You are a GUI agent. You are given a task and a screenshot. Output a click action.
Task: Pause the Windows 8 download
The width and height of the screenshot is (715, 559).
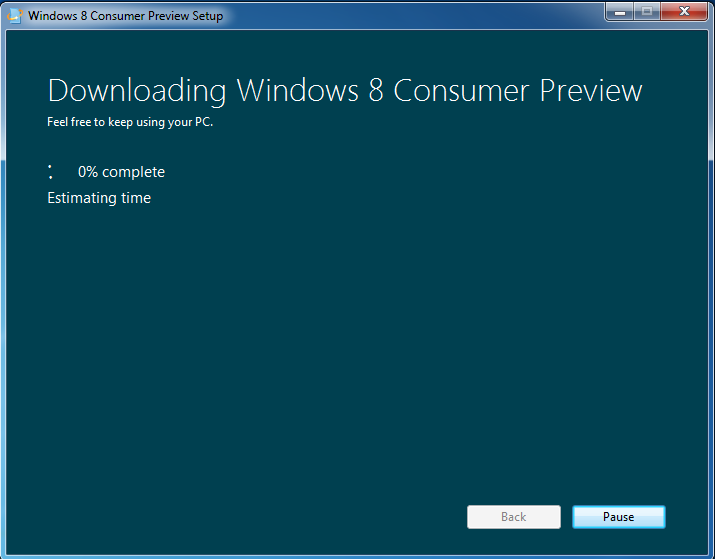coord(618,517)
